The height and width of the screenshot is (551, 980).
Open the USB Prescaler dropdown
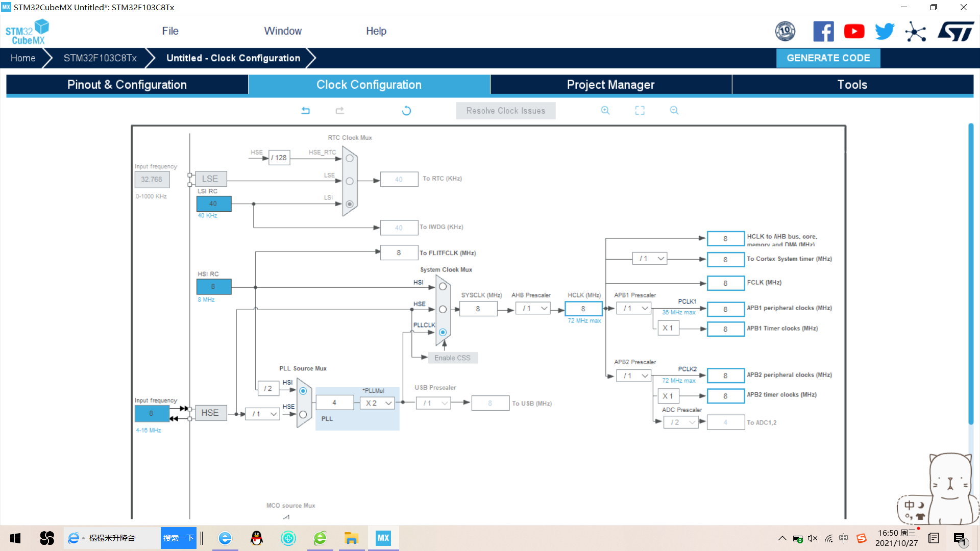(x=433, y=403)
